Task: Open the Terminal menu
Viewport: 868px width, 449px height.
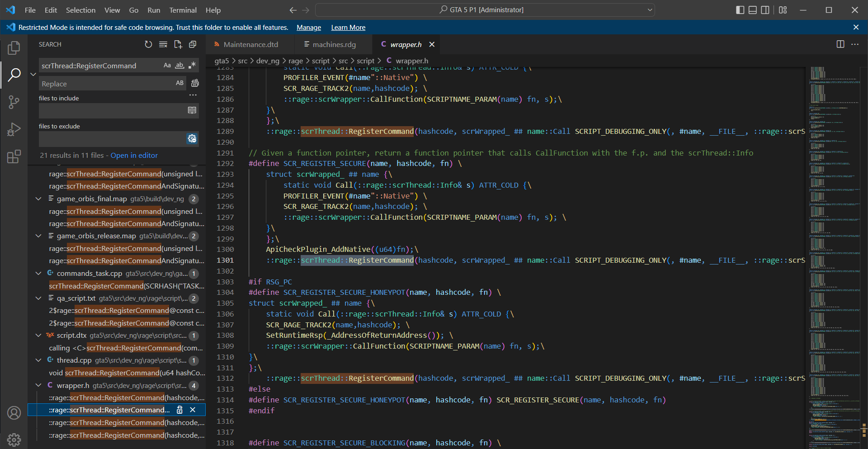Action: (183, 10)
